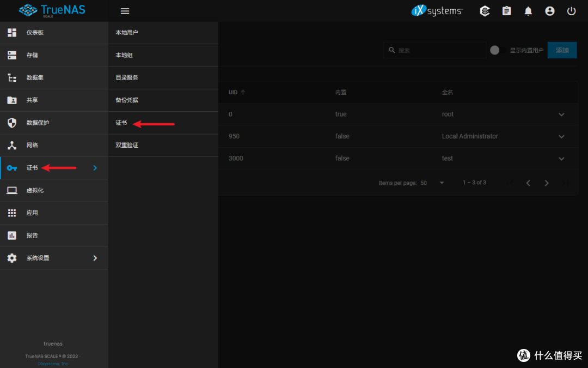Click the 搜索 search input field
This screenshot has height=368, width=588.
click(435, 50)
